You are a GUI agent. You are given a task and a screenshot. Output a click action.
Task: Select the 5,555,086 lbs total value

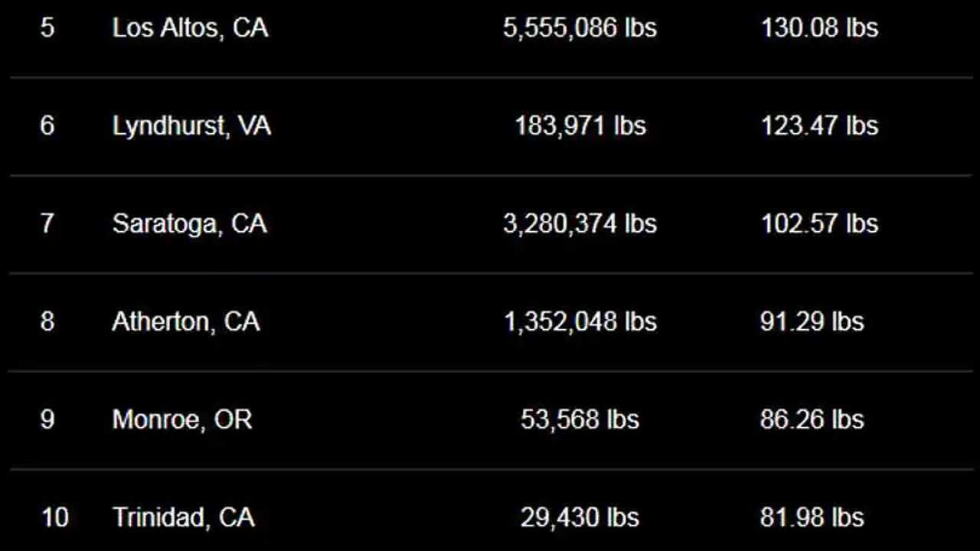click(x=580, y=28)
